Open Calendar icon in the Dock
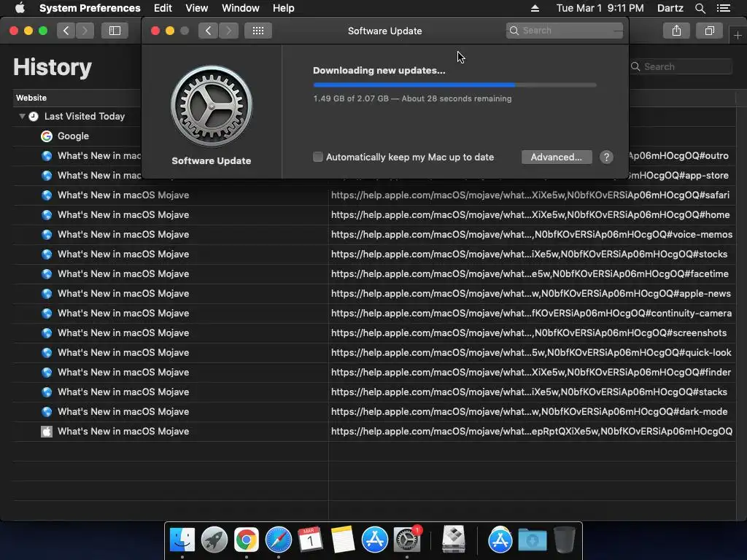This screenshot has height=560, width=747. (x=310, y=540)
